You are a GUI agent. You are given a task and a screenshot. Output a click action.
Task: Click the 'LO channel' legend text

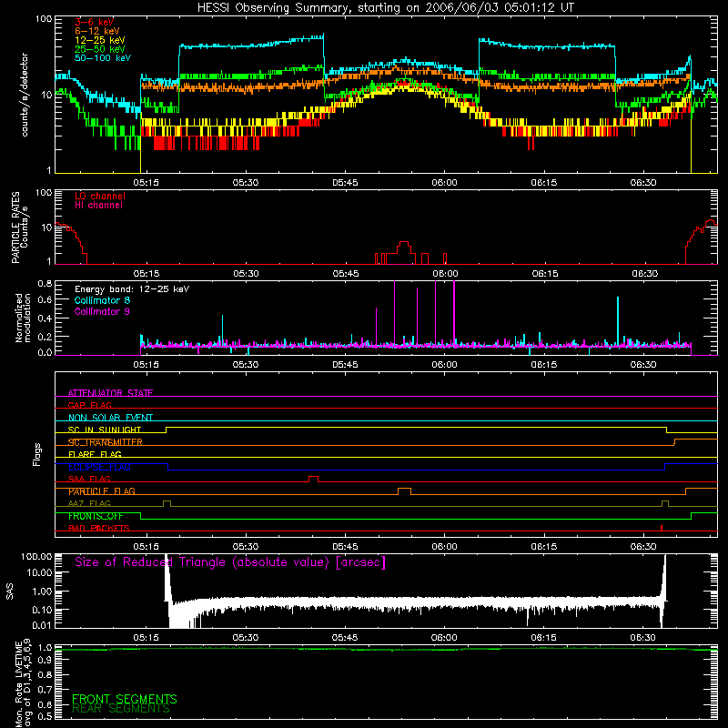[100, 196]
